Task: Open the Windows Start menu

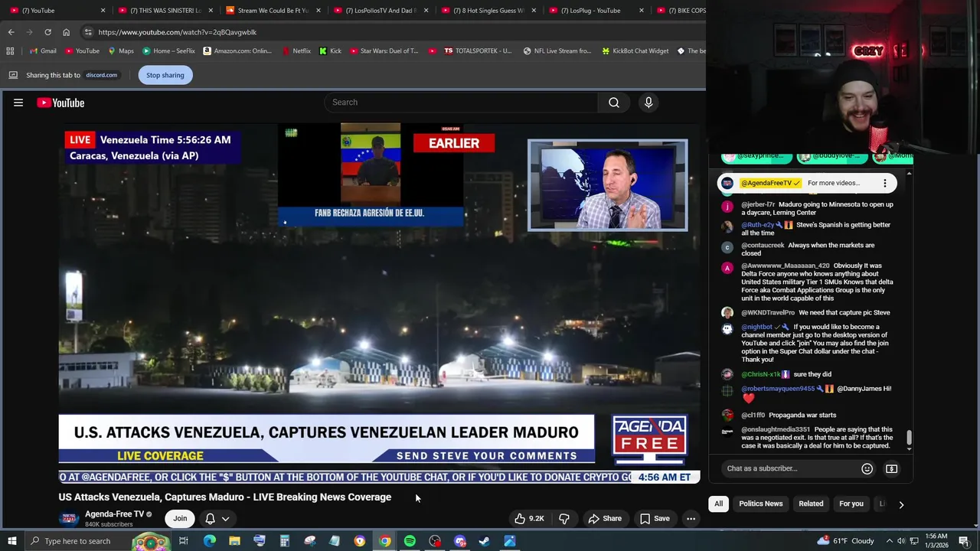Action: pos(11,541)
